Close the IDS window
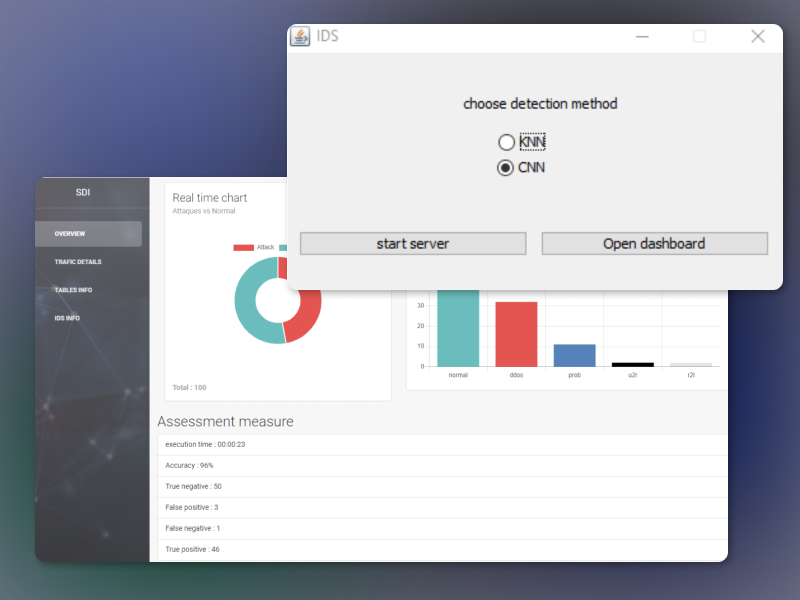The width and height of the screenshot is (800, 600). click(x=757, y=36)
